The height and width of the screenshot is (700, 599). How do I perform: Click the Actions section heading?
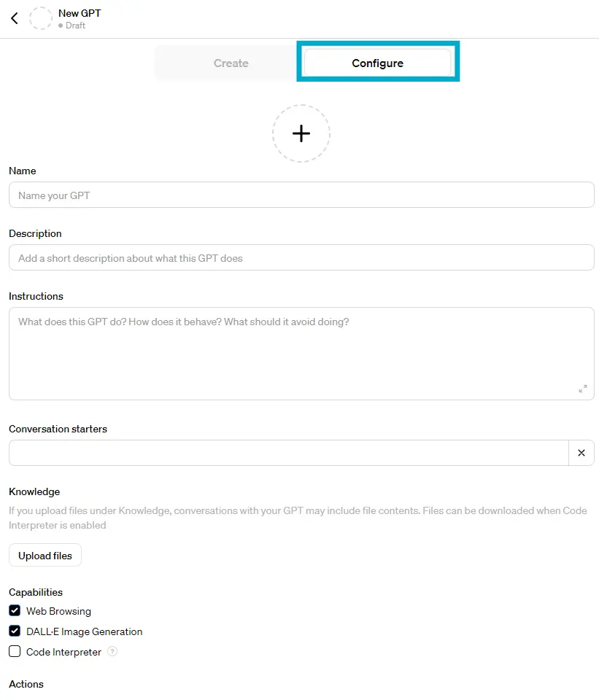tap(26, 684)
